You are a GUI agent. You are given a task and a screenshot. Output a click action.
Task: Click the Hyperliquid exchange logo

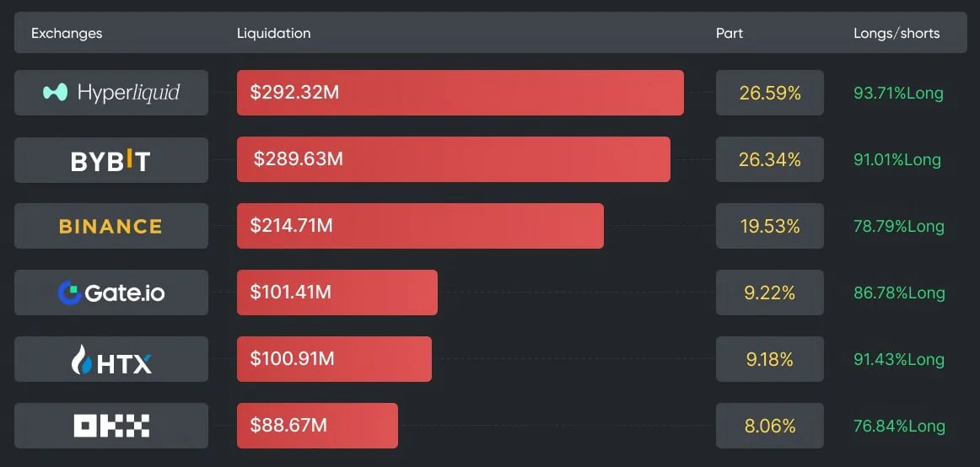(111, 93)
